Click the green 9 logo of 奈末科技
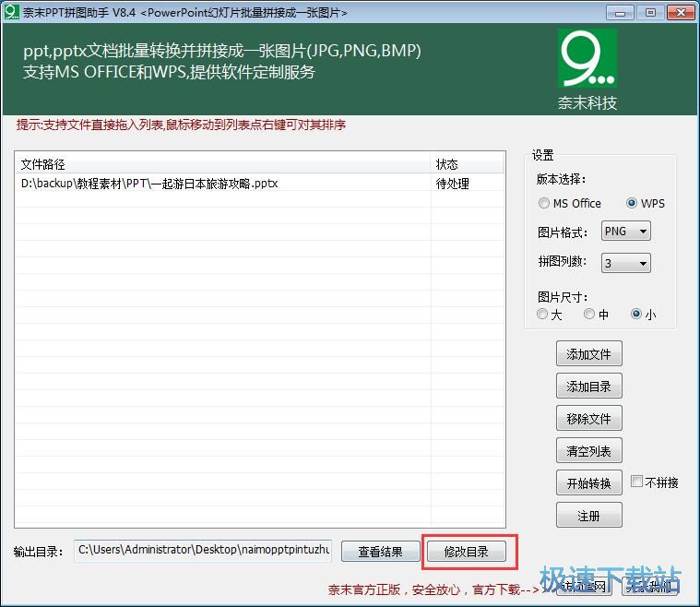Image resolution: width=700 pixels, height=607 pixels. 587,58
